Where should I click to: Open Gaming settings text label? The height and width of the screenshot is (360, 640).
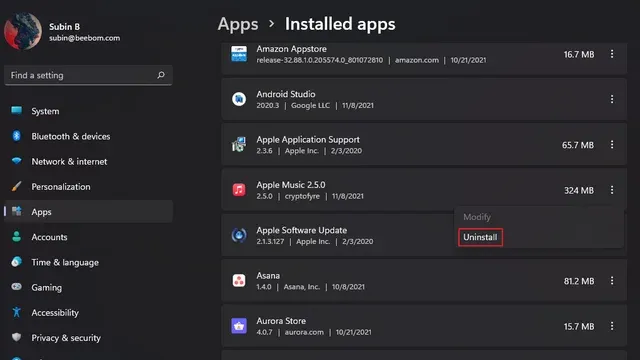47,288
